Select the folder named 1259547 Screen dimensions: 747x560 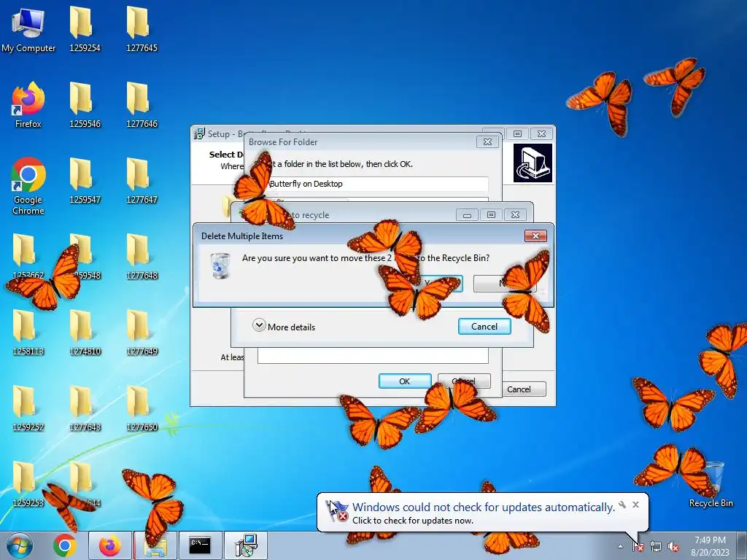point(85,181)
